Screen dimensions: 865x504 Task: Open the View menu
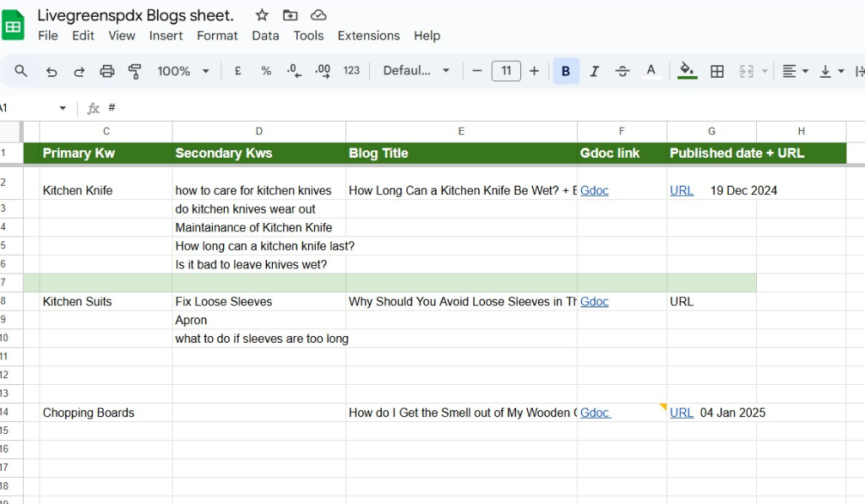[122, 35]
